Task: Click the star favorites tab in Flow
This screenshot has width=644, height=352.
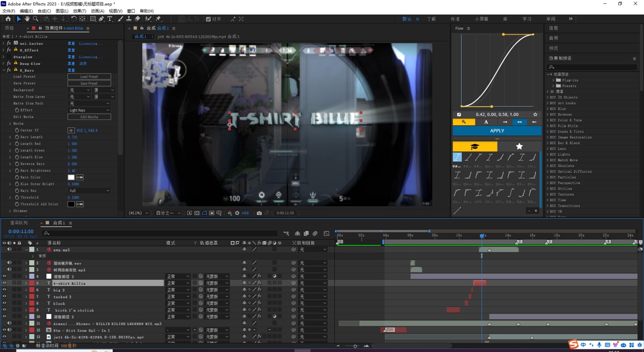Action: [x=519, y=146]
